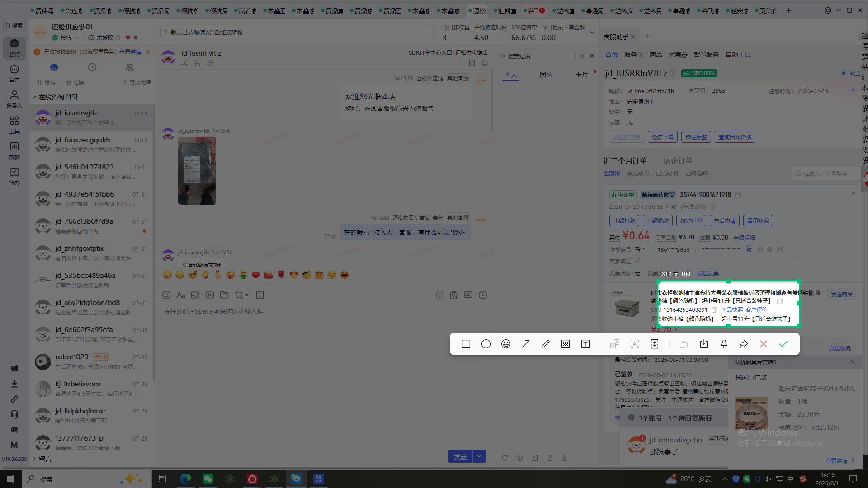
Task: Show recent-conversations history tab icon
Action: (92, 67)
